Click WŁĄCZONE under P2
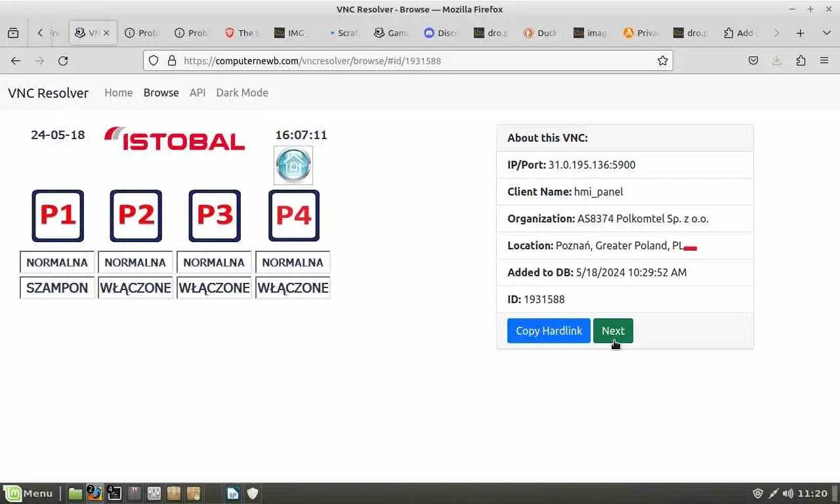This screenshot has height=504, width=840. 135,287
